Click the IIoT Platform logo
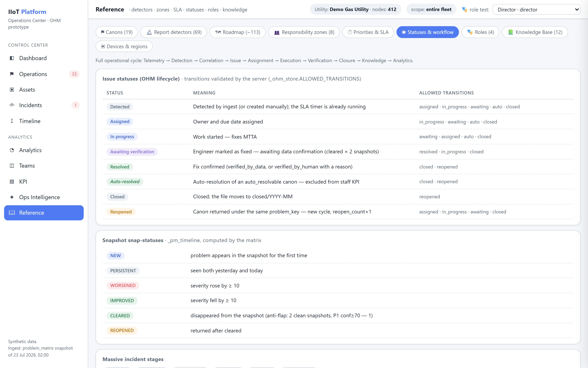 27,12
